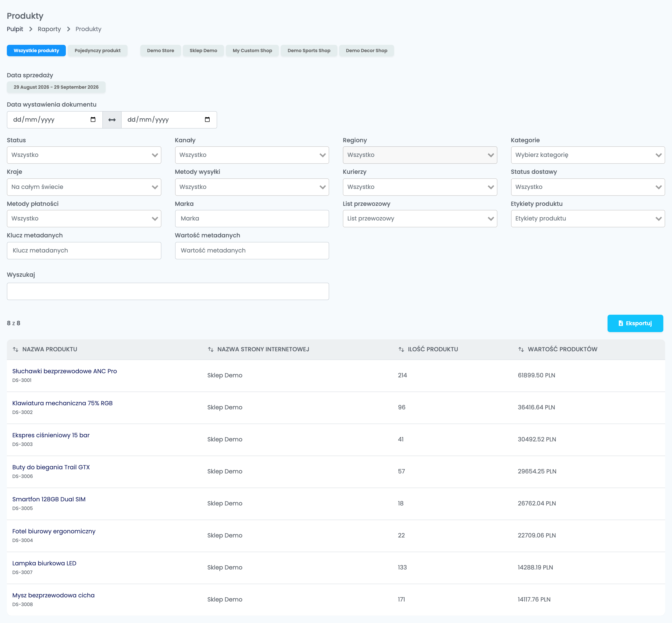The width and height of the screenshot is (672, 623).
Task: Open product Słuchawki bezprzewodowe ANC Pro
Action: coord(64,371)
